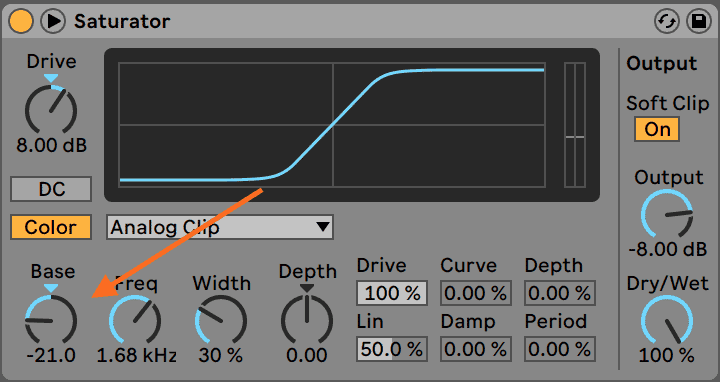Click the -21.0 base value

51,355
